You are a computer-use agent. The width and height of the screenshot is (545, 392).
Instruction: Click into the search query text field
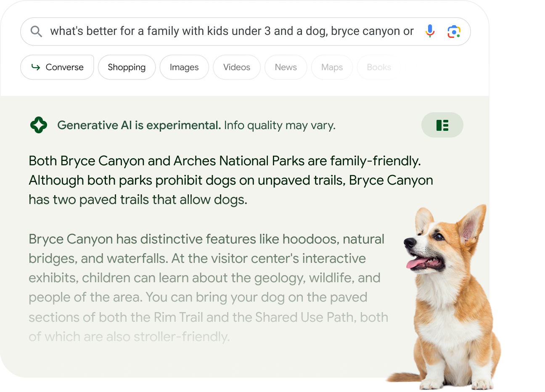tap(231, 31)
